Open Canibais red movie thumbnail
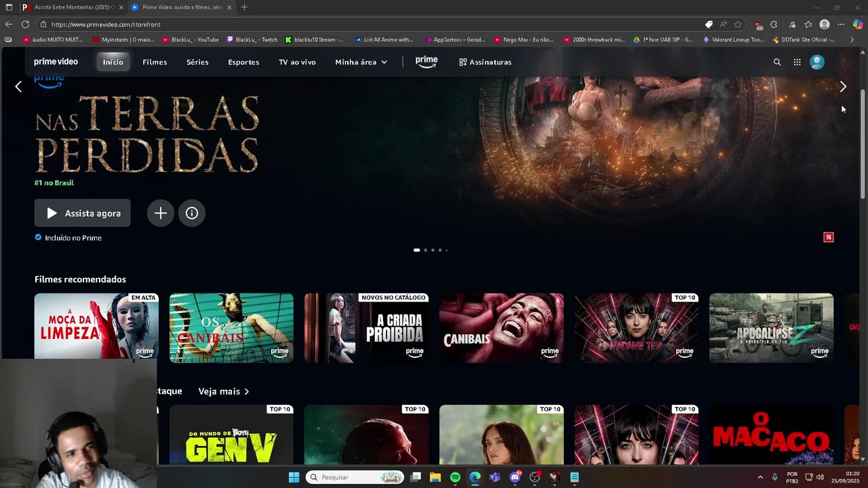 click(501, 328)
